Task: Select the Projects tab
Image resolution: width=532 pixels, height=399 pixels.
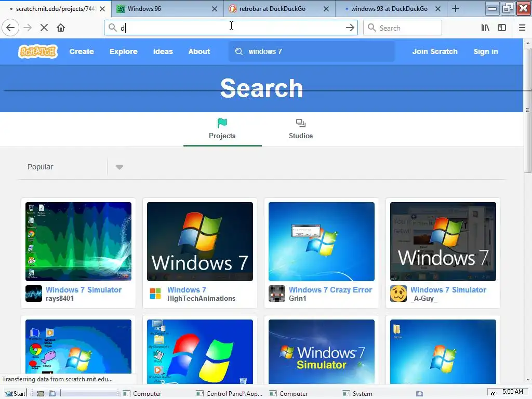Action: click(x=222, y=129)
